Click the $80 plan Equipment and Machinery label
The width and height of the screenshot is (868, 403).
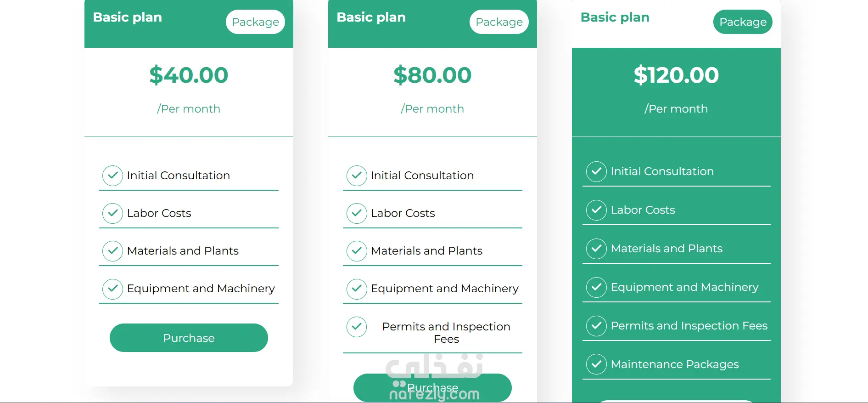point(444,289)
